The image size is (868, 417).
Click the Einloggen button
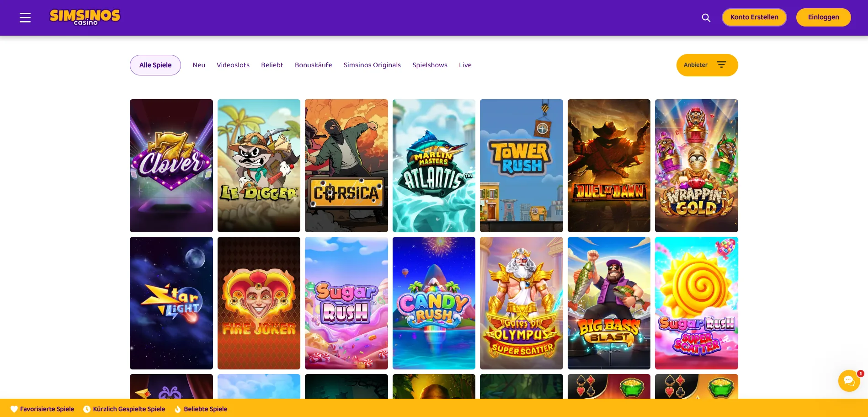(824, 17)
